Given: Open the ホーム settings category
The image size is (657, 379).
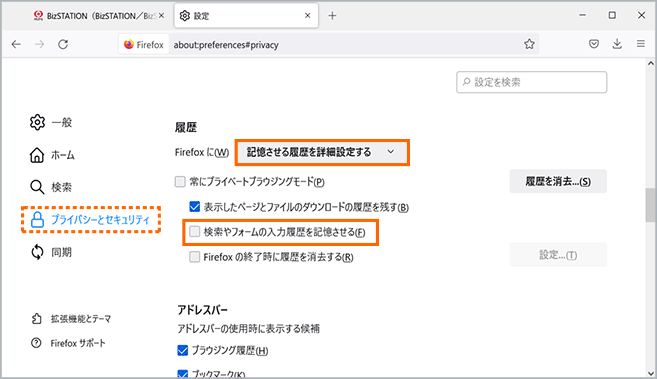Looking at the screenshot, I should (52, 155).
